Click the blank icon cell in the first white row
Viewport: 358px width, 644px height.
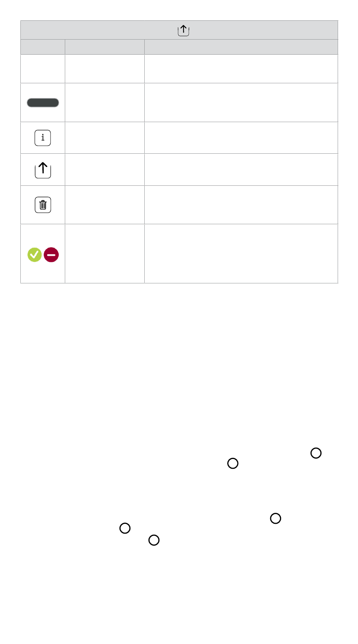43,69
